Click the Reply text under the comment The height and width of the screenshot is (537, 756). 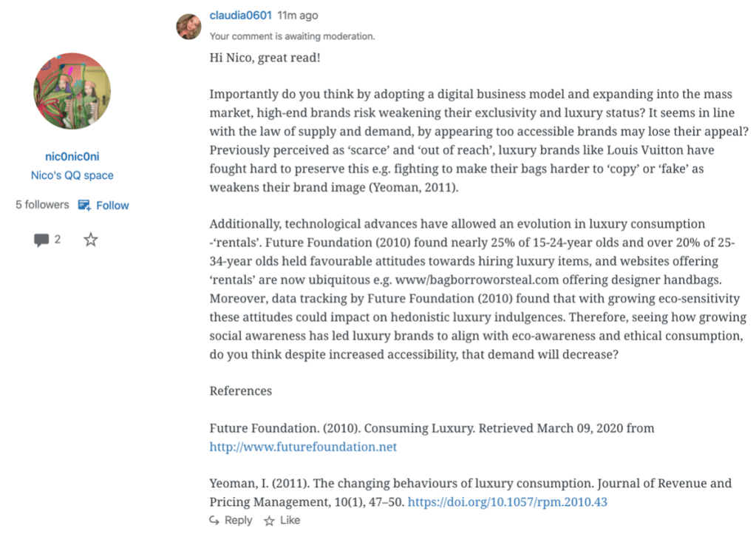(x=238, y=521)
